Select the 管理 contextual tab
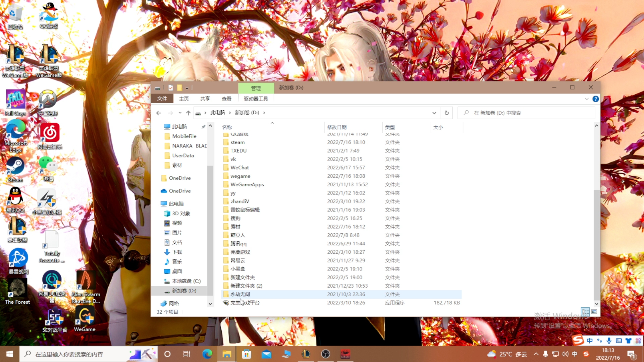Image resolution: width=644 pixels, height=362 pixels. coord(256,88)
